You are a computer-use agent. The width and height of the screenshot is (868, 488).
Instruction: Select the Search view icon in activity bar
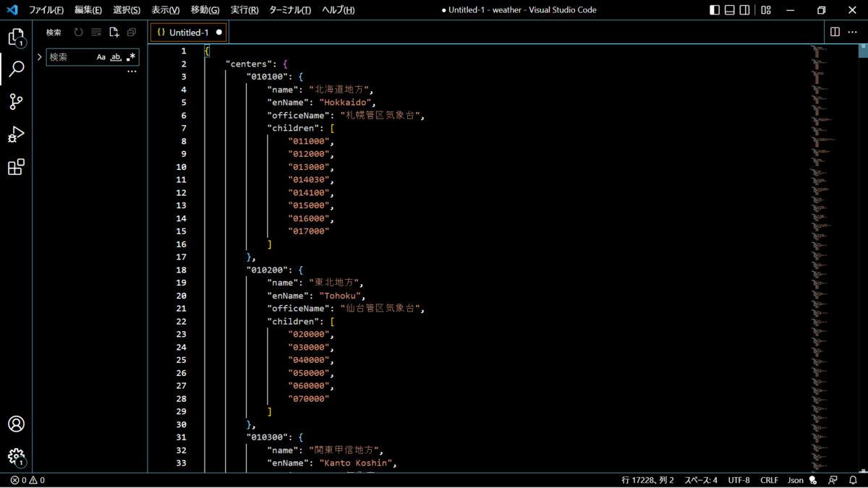16,69
